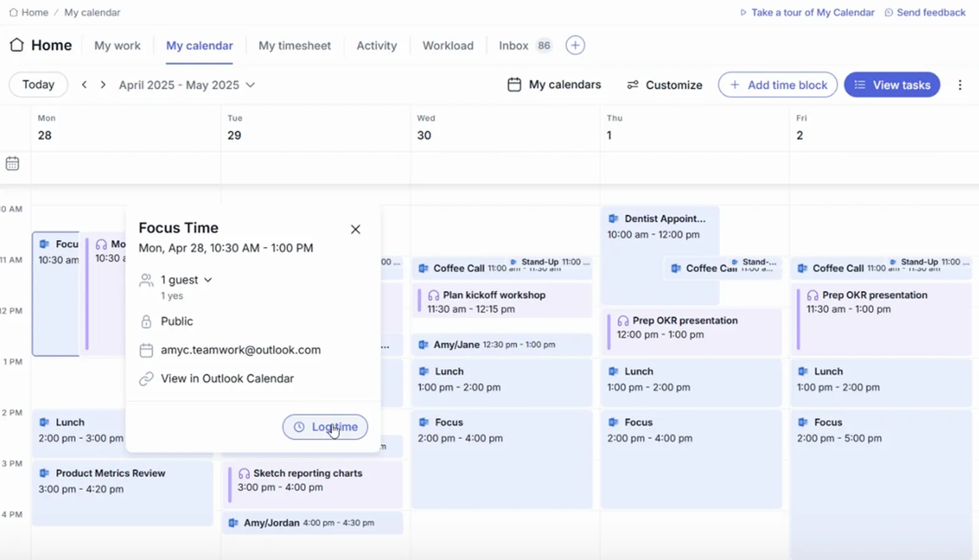Click the calendar icon in the My calendars button
979x560 pixels.
(515, 84)
